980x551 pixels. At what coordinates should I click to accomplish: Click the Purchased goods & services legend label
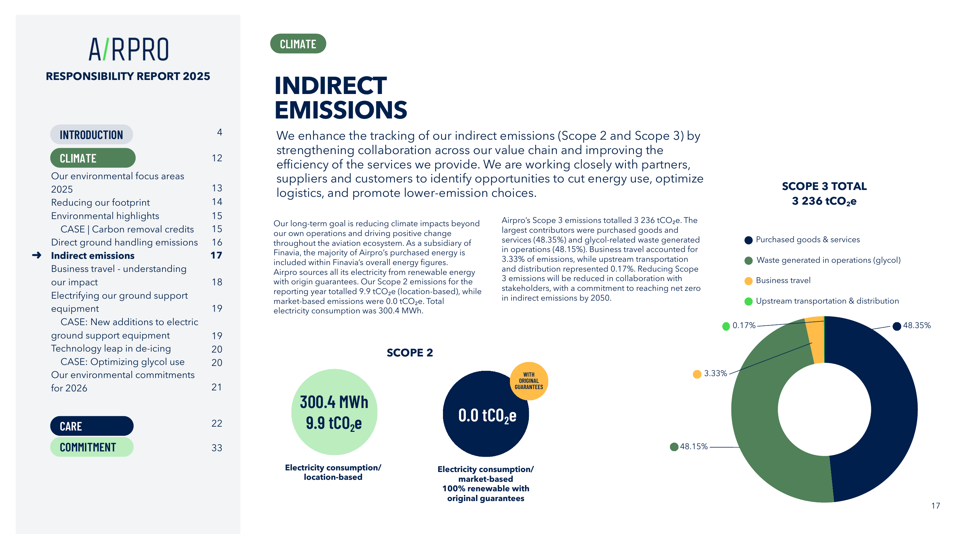tap(808, 240)
